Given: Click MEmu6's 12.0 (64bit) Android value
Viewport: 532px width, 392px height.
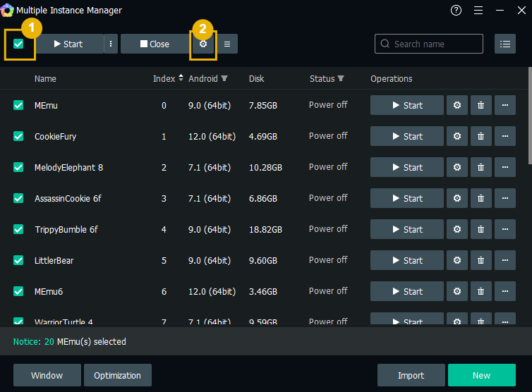Looking at the screenshot, I should click(212, 292).
